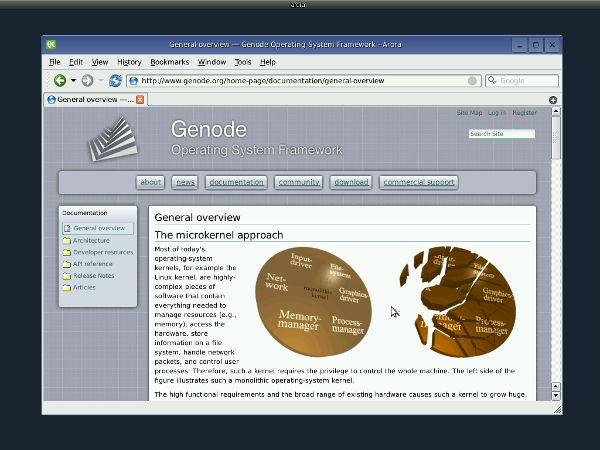Click the Register link
Viewport: 600px width, 450px height.
click(x=525, y=113)
